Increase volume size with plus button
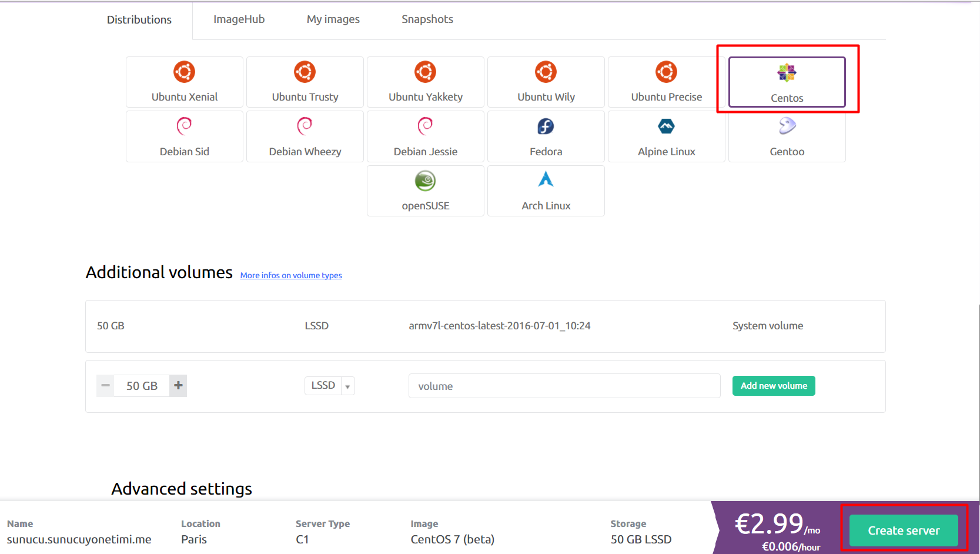This screenshot has height=554, width=980. [178, 386]
